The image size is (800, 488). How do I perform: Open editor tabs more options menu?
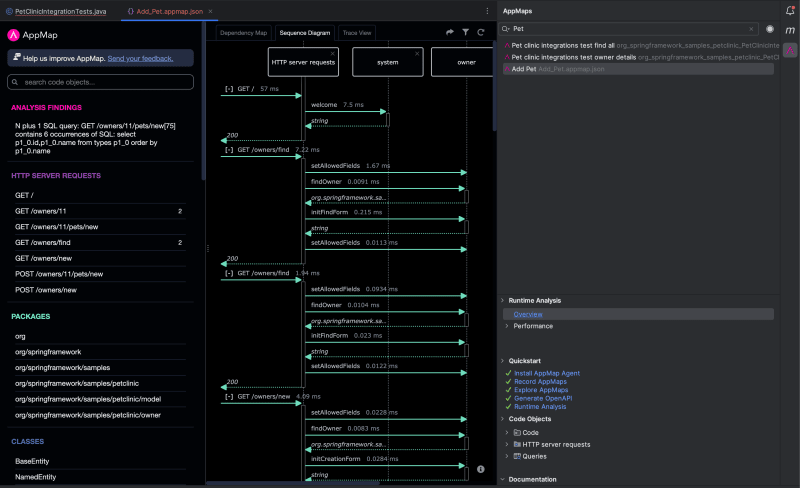click(487, 11)
